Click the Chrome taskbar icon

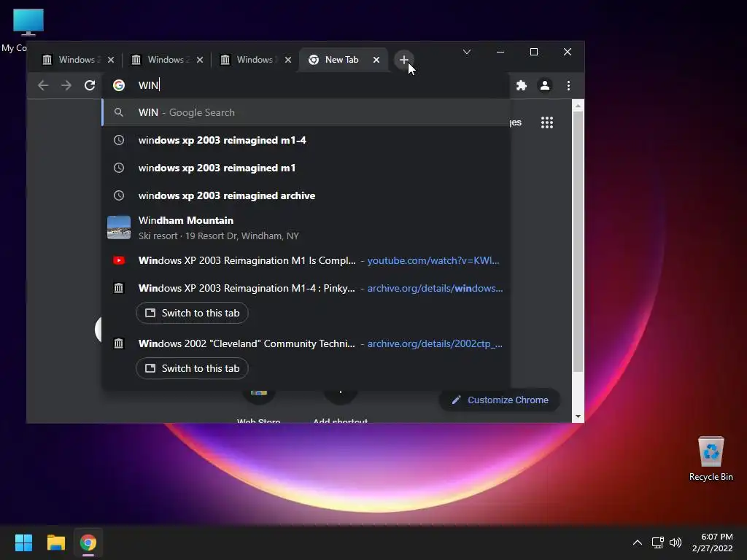tap(88, 542)
